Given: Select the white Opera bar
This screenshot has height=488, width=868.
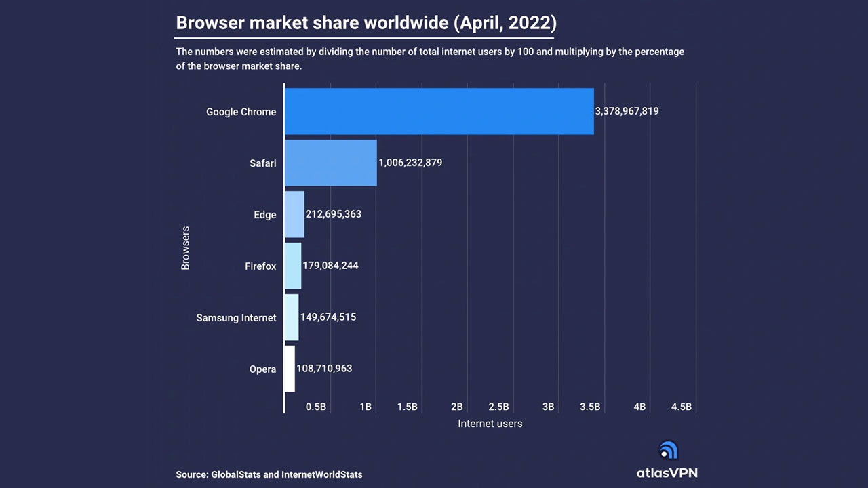Looking at the screenshot, I should [290, 369].
